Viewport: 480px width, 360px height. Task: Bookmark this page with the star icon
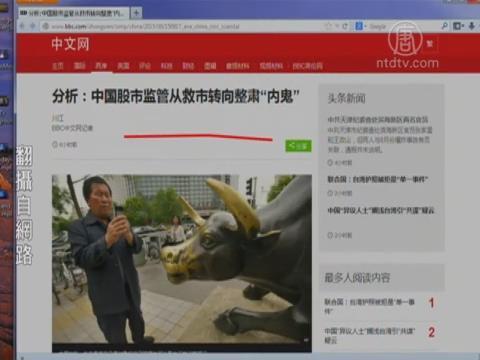pyautogui.click(x=329, y=26)
